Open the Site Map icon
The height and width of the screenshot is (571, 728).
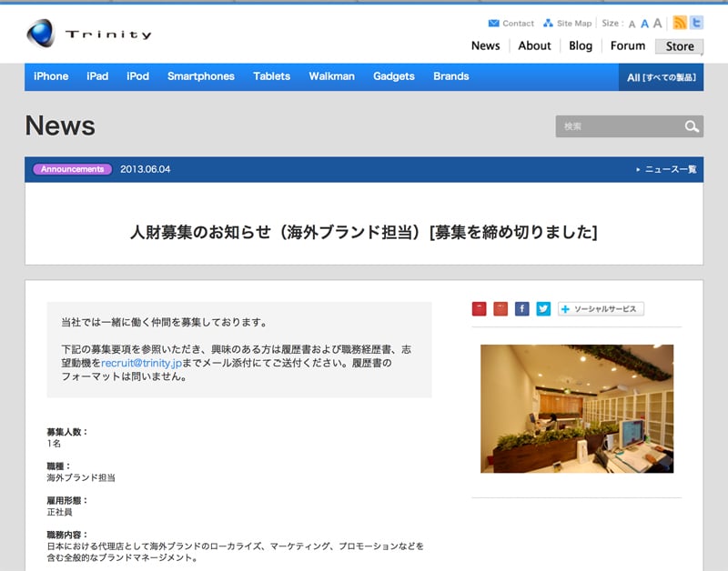(x=548, y=24)
